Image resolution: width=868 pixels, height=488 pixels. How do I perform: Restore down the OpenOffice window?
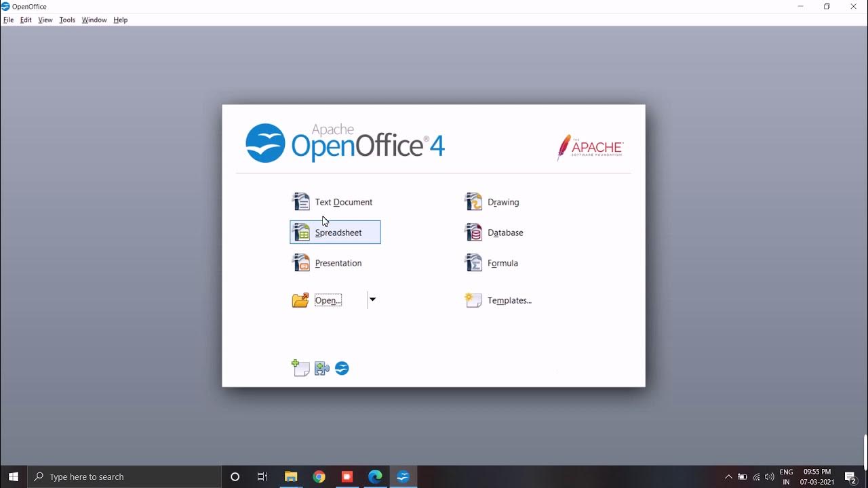click(x=827, y=6)
